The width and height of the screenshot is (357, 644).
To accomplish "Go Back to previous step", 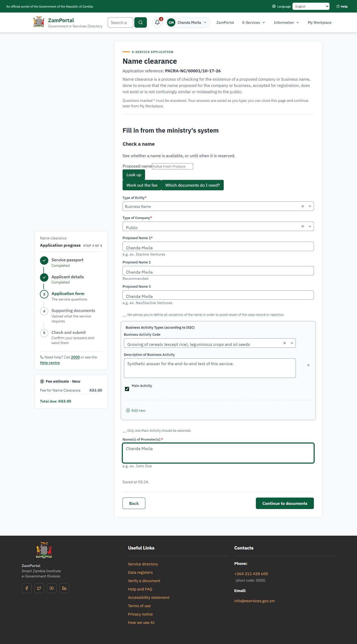I will click(x=134, y=503).
